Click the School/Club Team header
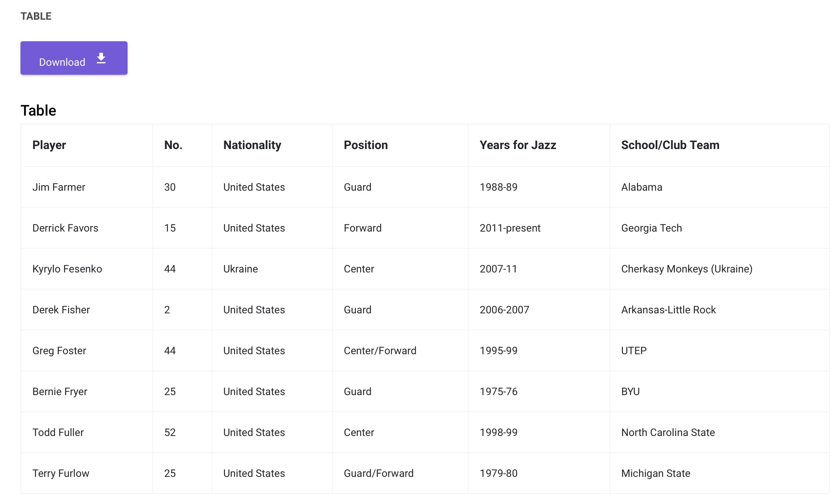The width and height of the screenshot is (836, 504). point(719,145)
